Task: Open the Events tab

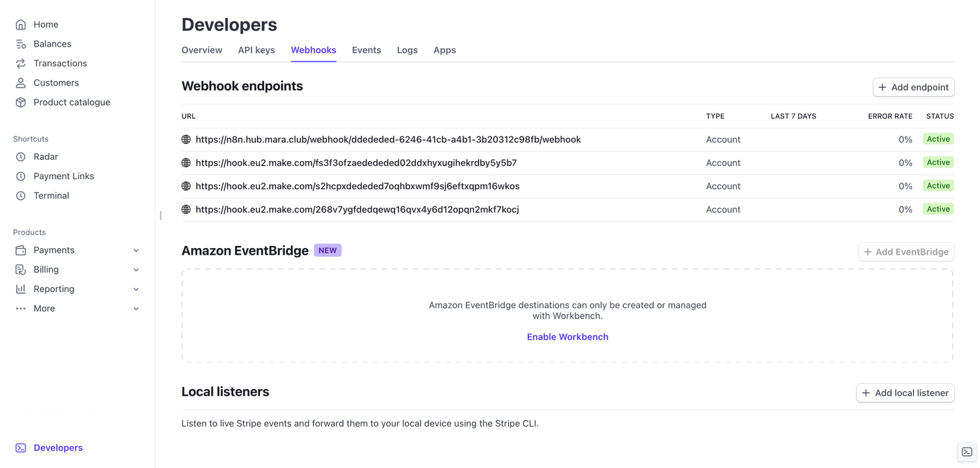Action: click(x=366, y=50)
